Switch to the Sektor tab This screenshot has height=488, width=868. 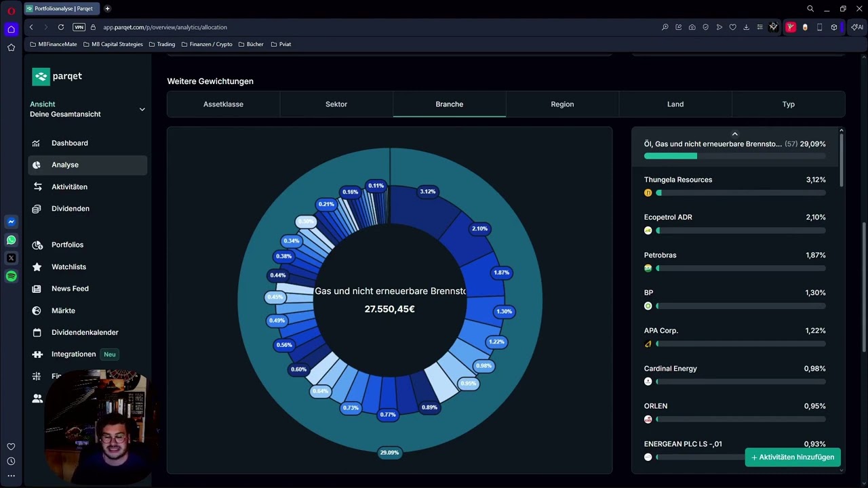pyautogui.click(x=336, y=104)
